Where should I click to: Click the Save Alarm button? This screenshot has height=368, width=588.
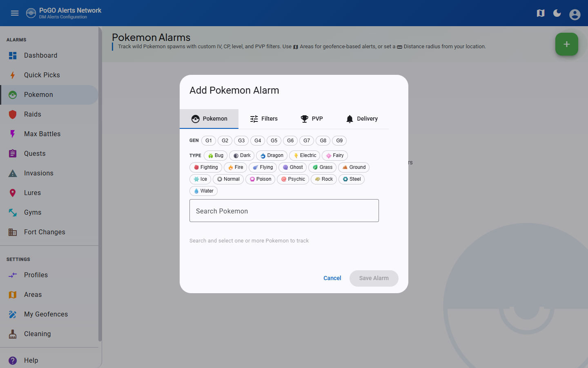coord(374,278)
